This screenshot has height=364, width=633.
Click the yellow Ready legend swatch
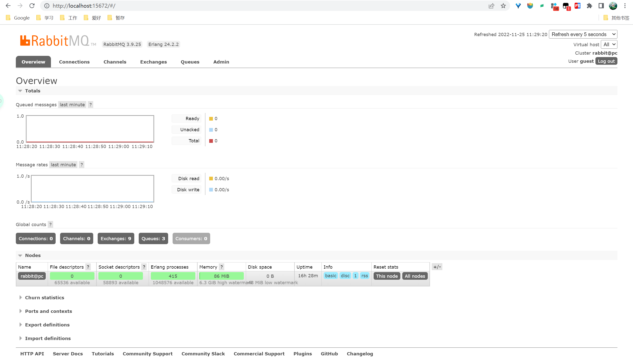point(211,119)
